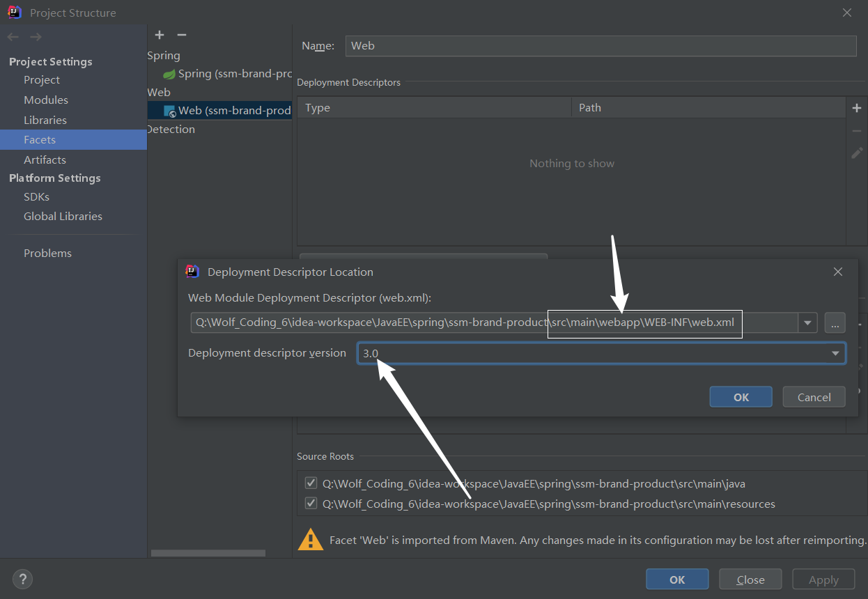Viewport: 868px width, 599px height.
Task: Select the Detection entry
Action: tap(171, 130)
